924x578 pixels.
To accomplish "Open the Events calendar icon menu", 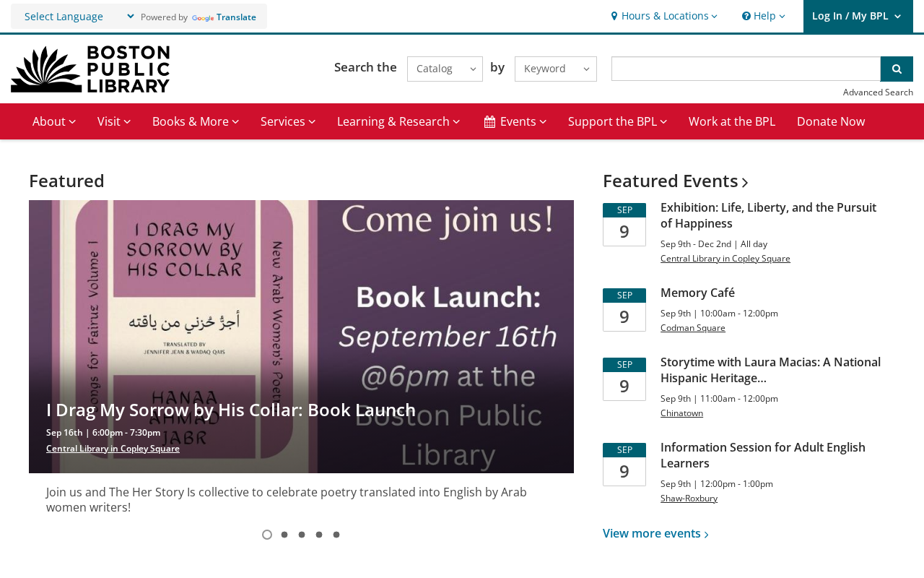I will point(489,121).
